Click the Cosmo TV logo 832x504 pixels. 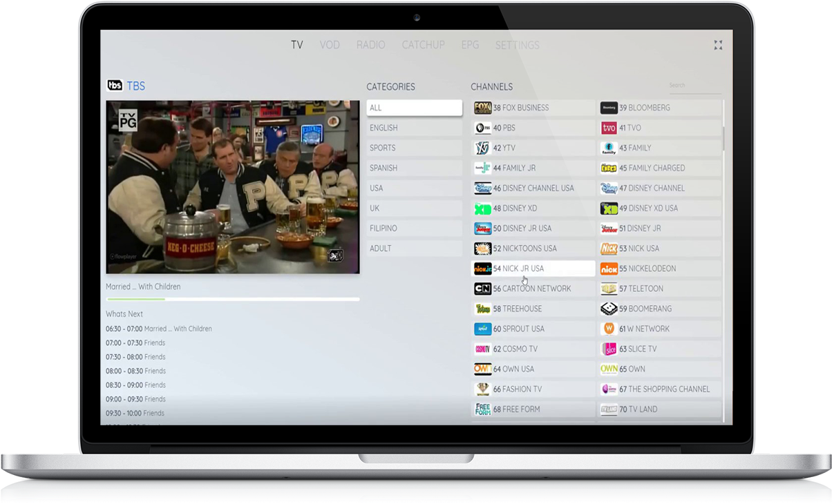coord(482,349)
